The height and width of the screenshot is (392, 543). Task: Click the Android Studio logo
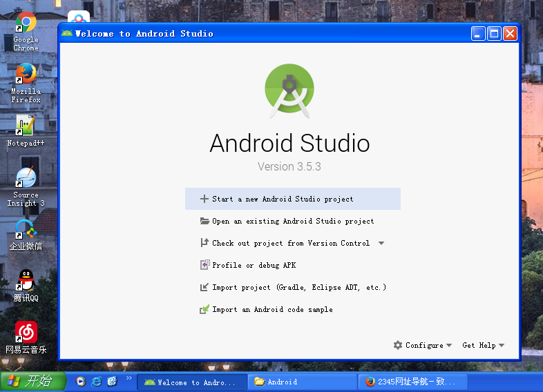tap(289, 90)
